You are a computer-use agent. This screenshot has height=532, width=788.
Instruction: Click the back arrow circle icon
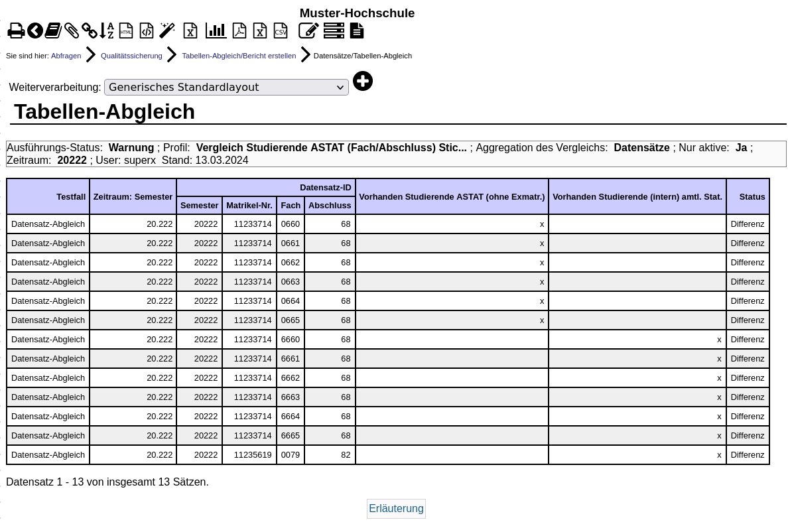tap(35, 31)
